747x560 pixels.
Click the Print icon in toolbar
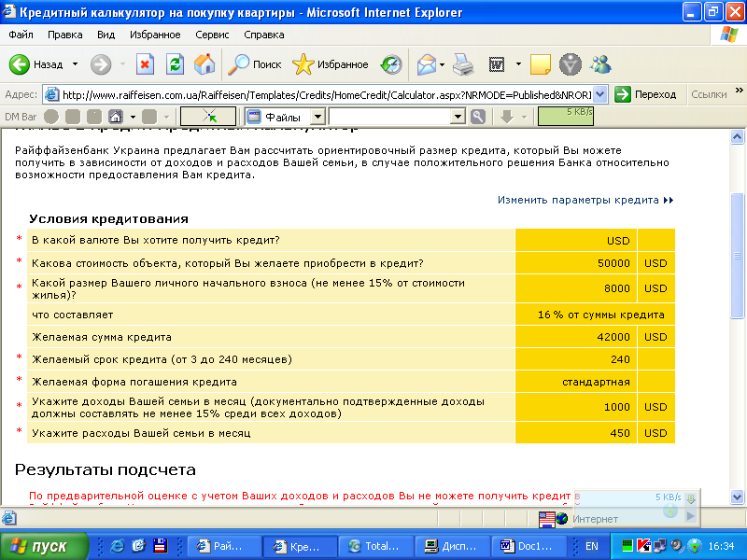pos(463,64)
